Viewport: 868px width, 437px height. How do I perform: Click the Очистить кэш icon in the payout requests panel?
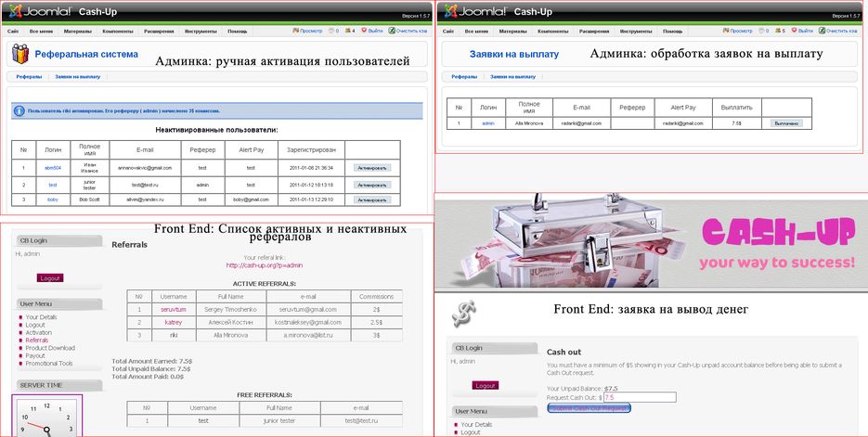(822, 31)
